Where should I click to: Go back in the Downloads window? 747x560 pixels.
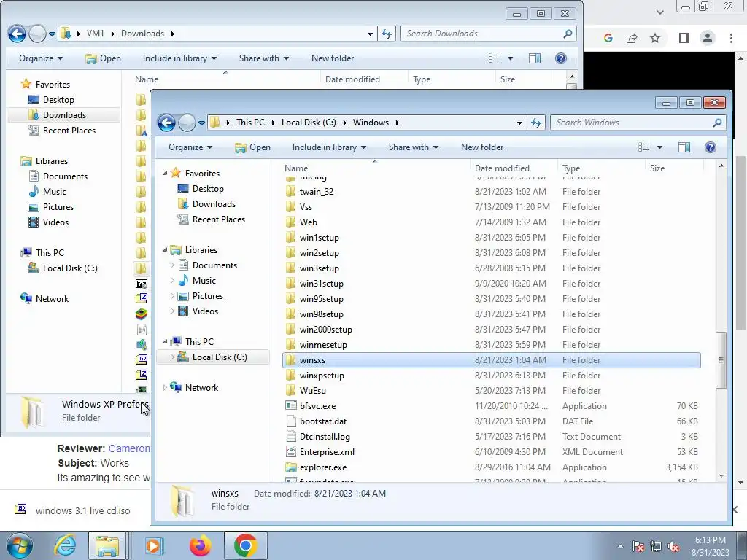17,34
